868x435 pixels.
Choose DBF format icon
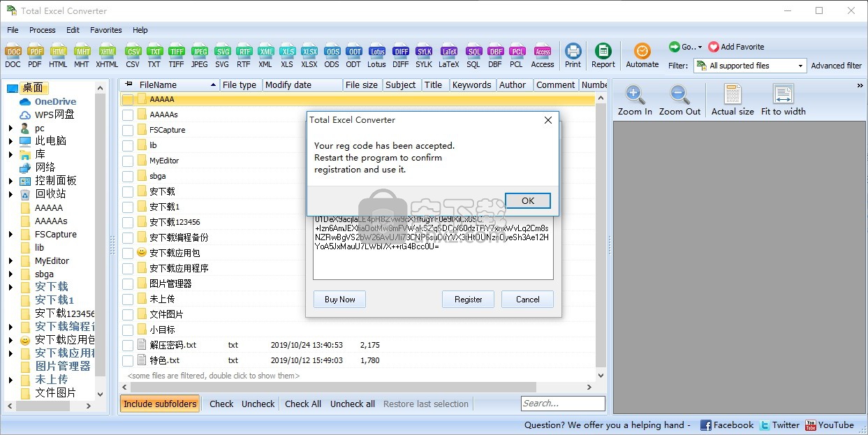pos(495,56)
